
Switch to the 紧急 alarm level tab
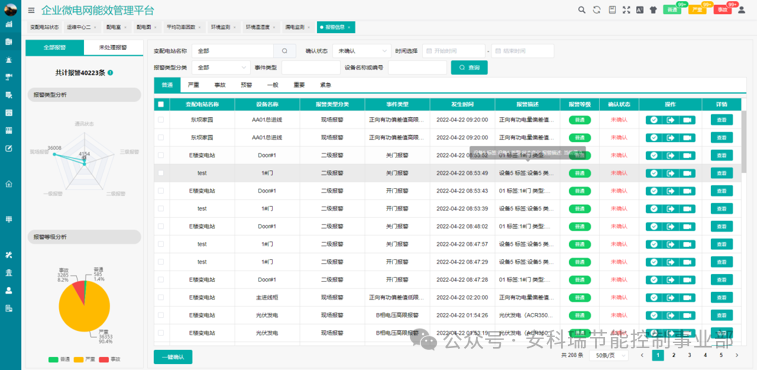click(325, 85)
